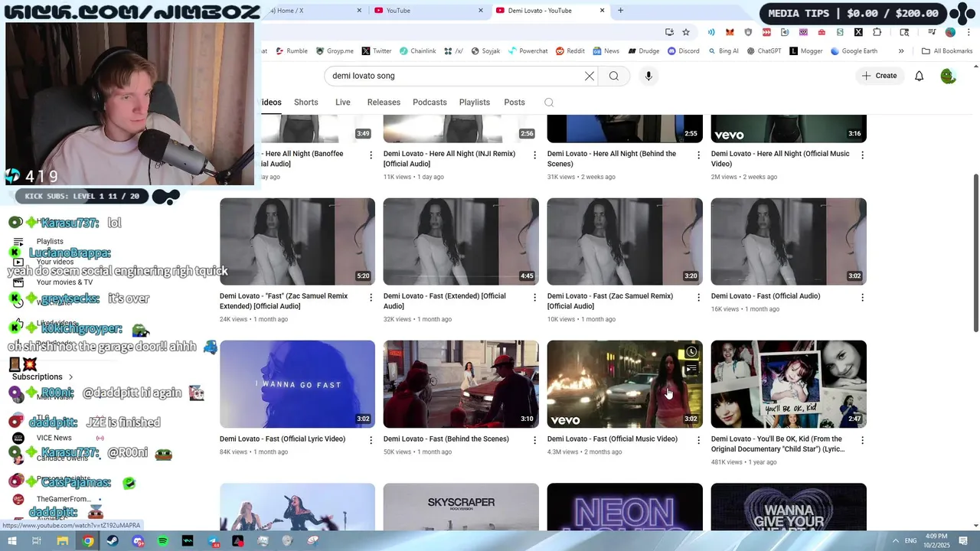Open options menu for Fast (Official Lyric Video)
This screenshot has width=980, height=551.
[x=371, y=441]
